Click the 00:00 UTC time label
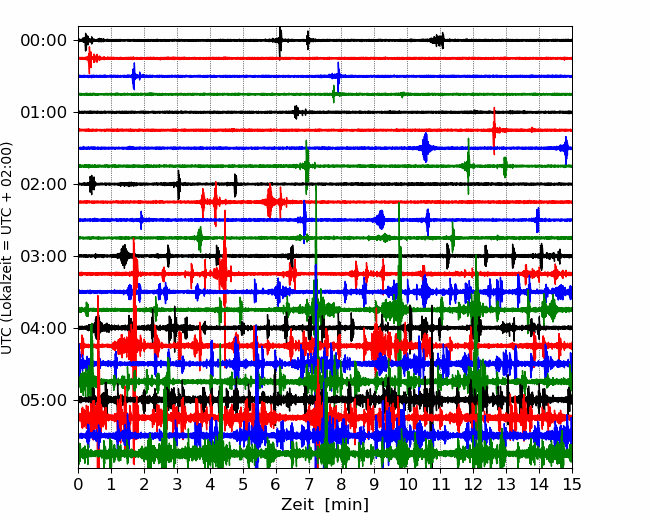Screen dimensions: 650x520 point(44,41)
